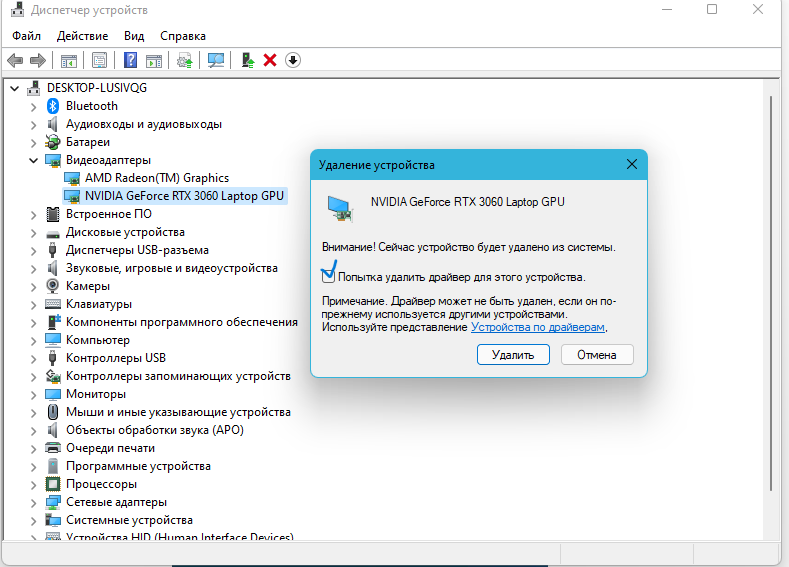Open the Справка menu

[183, 36]
